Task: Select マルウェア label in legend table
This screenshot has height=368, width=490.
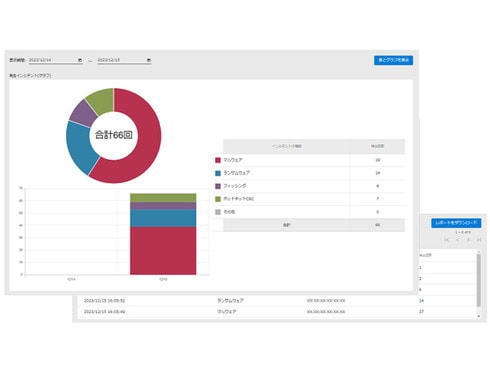Action: 233,160
